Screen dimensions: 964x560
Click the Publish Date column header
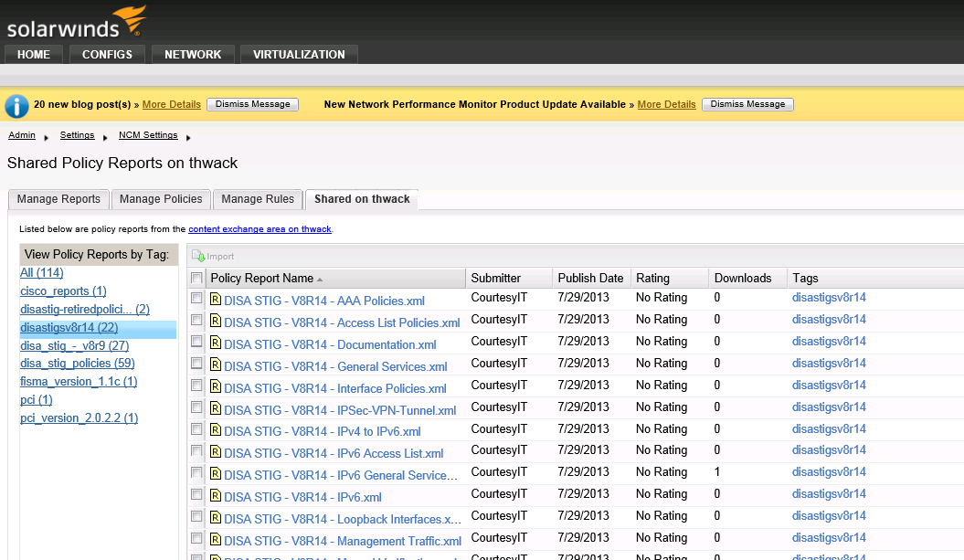pyautogui.click(x=590, y=279)
